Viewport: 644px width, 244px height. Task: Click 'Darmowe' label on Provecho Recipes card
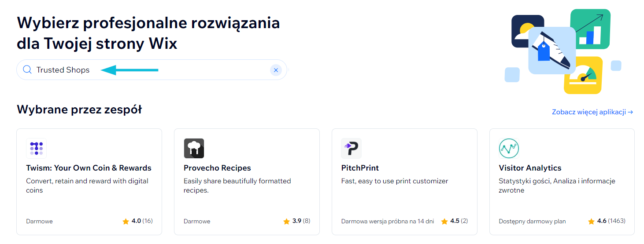(x=197, y=221)
